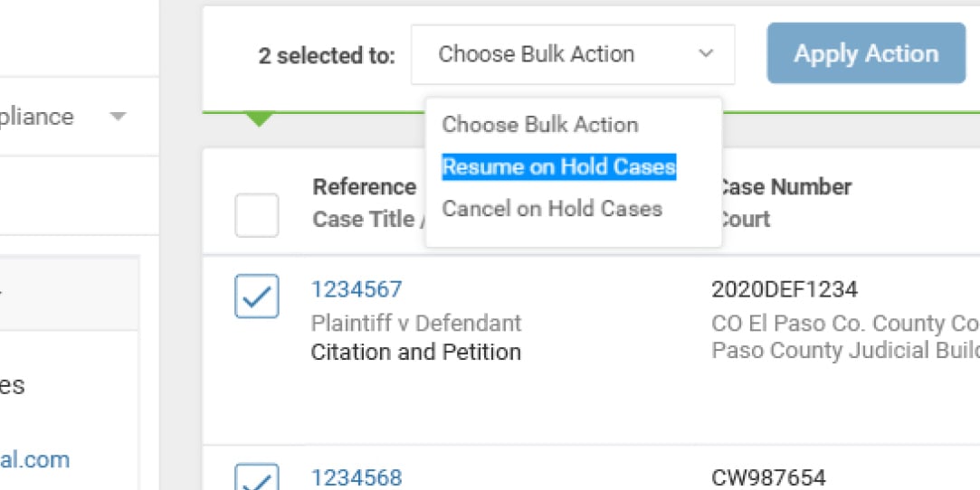Open reference link 1234567
Viewport: 980px width, 490px height.
(357, 289)
